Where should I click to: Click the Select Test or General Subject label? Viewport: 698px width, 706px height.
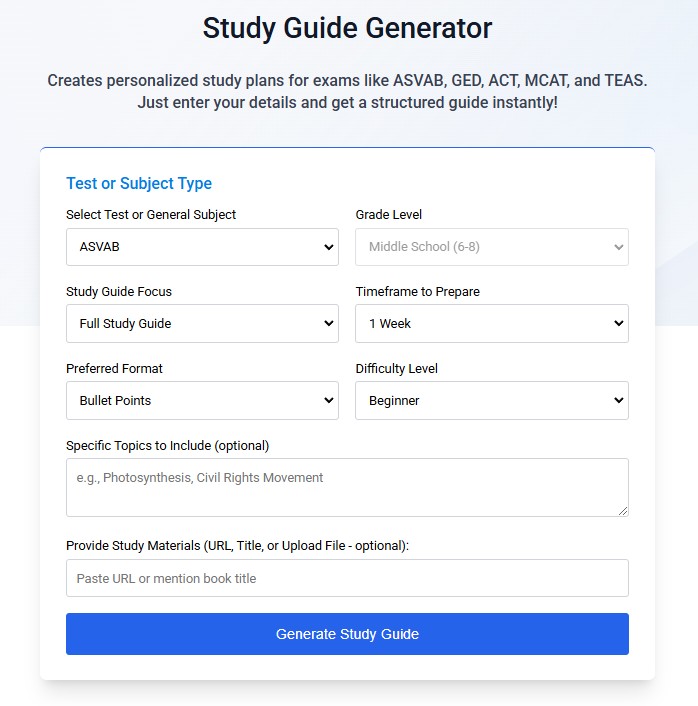(x=151, y=214)
